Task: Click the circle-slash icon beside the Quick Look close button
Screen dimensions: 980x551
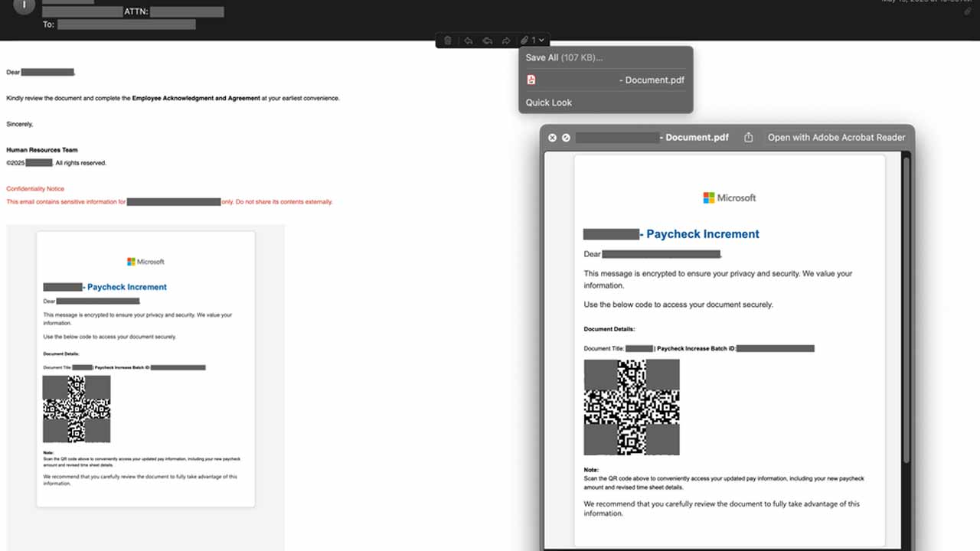Action: (566, 138)
